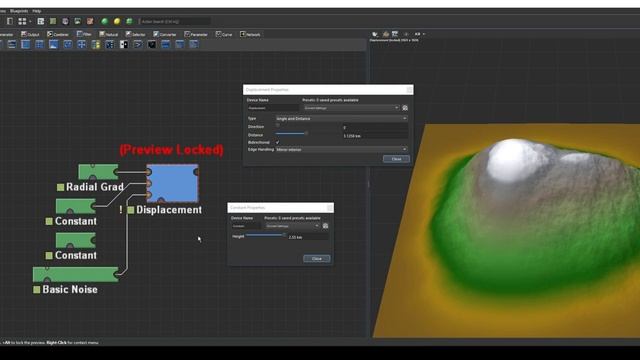
Task: Click the Device Name field in Constant Properties
Action: 246,226
